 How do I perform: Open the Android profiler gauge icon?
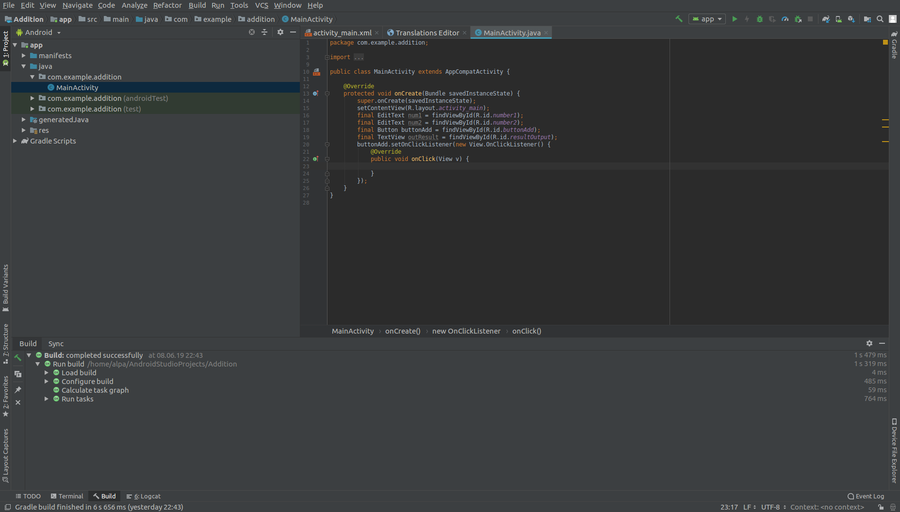[785, 19]
